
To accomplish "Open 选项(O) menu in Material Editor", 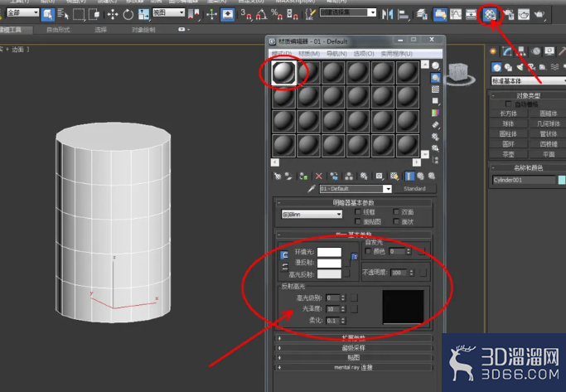I will [364, 53].
